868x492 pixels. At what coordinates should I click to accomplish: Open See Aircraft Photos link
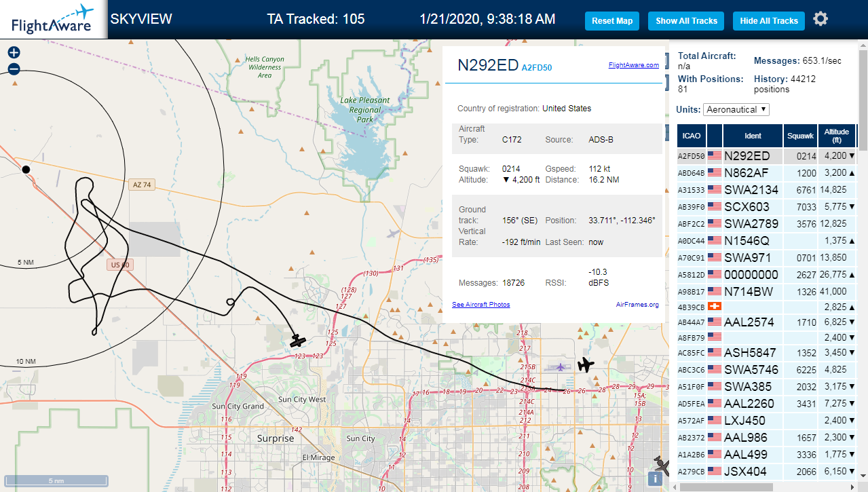pos(481,305)
